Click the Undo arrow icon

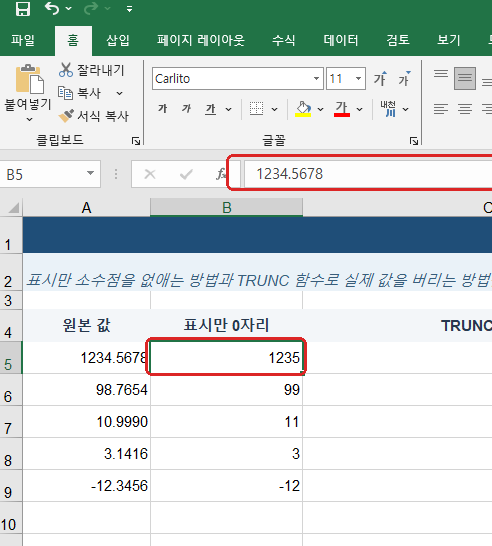(52, 8)
